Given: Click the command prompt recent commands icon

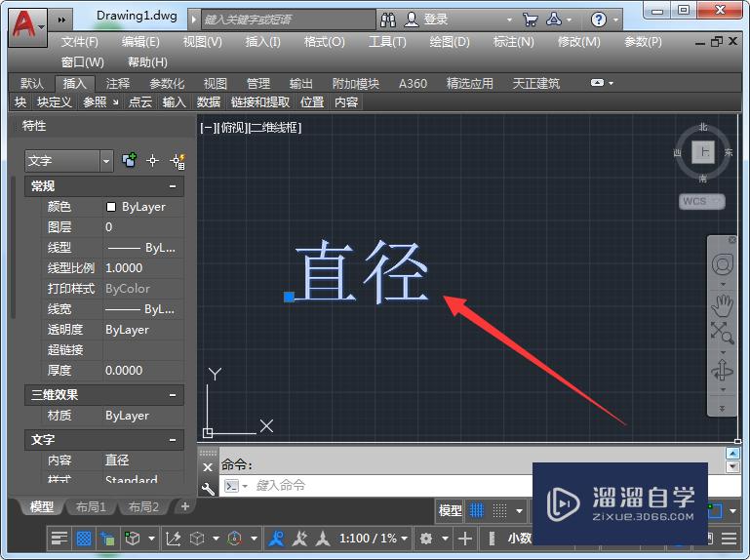Looking at the screenshot, I should click(x=231, y=486).
